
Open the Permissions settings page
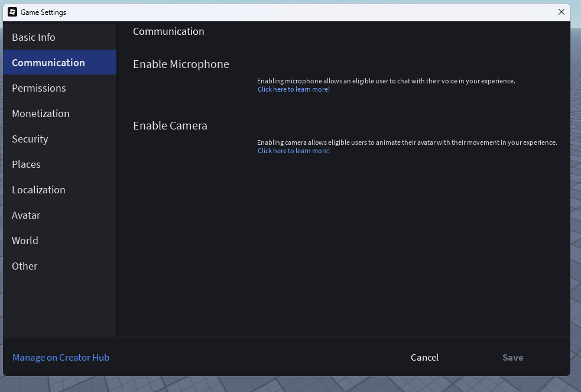[38, 88]
